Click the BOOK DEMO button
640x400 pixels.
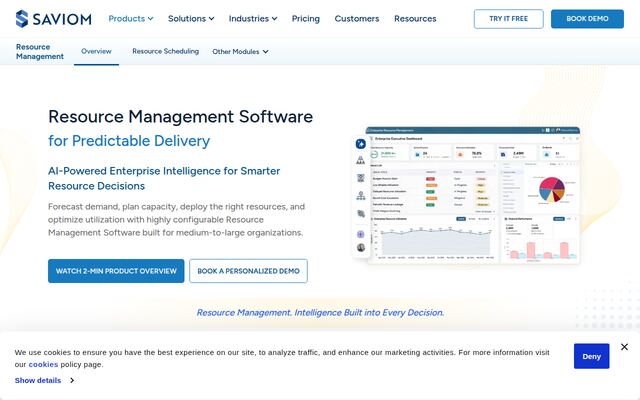587,19
